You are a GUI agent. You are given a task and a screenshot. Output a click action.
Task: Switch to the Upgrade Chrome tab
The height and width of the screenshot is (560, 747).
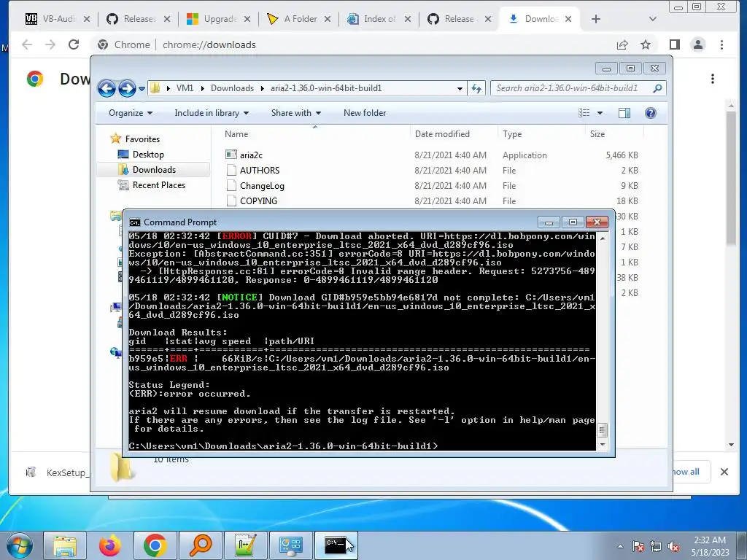pos(218,19)
